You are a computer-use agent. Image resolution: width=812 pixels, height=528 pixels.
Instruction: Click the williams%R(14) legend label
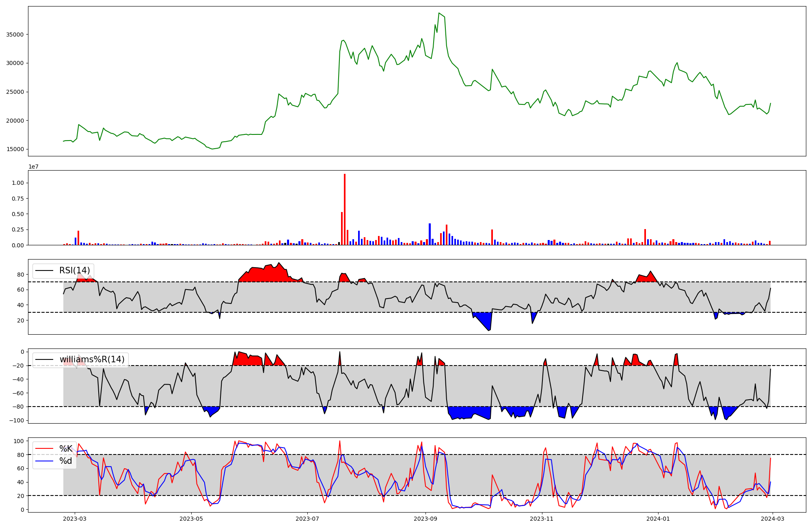92,359
